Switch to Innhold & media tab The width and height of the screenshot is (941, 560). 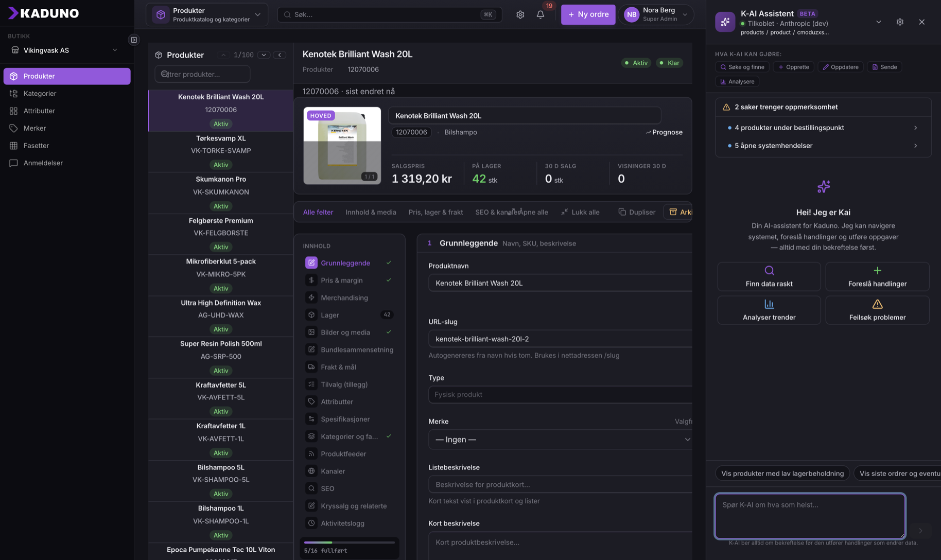(371, 212)
